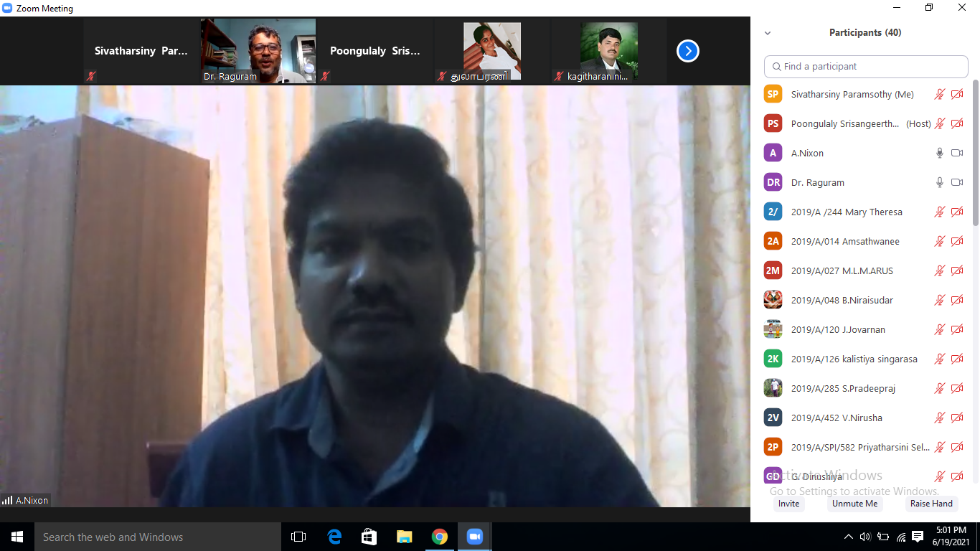This screenshot has height=551, width=980.
Task: Click camera icon for A.Nixon row
Action: [957, 153]
